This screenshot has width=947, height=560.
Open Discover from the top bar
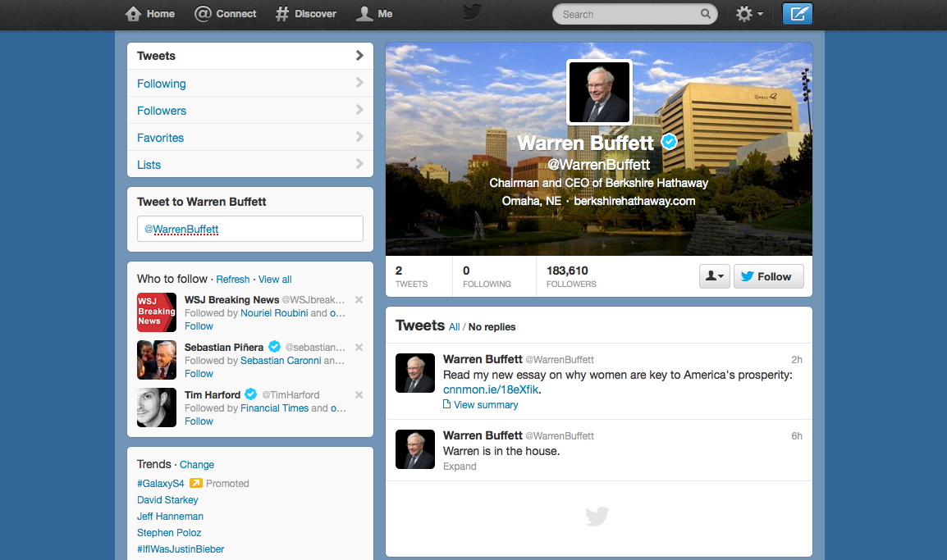point(306,14)
